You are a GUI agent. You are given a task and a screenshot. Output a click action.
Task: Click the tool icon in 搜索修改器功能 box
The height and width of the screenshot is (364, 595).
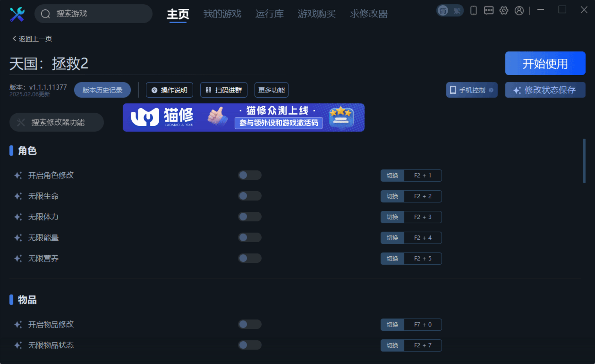21,122
